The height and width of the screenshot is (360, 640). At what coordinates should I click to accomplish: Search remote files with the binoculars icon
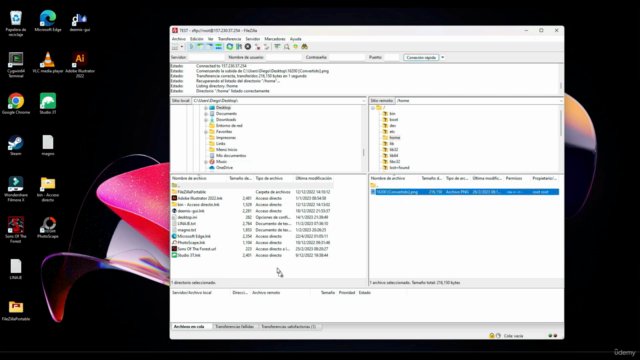(304, 47)
